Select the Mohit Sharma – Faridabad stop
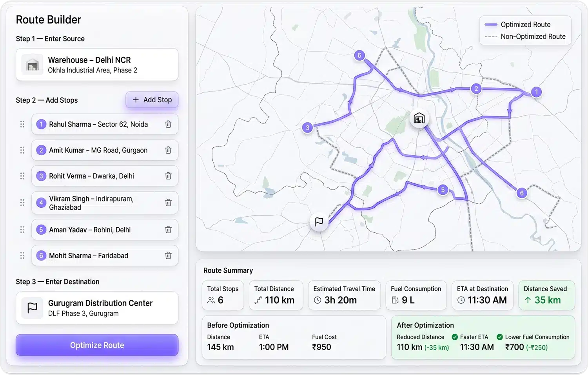 tap(105, 255)
